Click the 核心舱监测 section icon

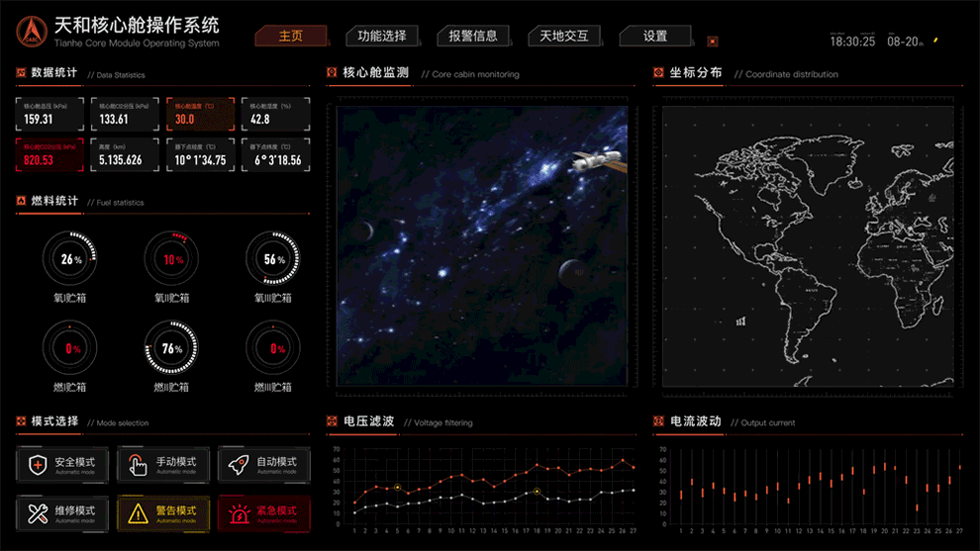coord(332,72)
